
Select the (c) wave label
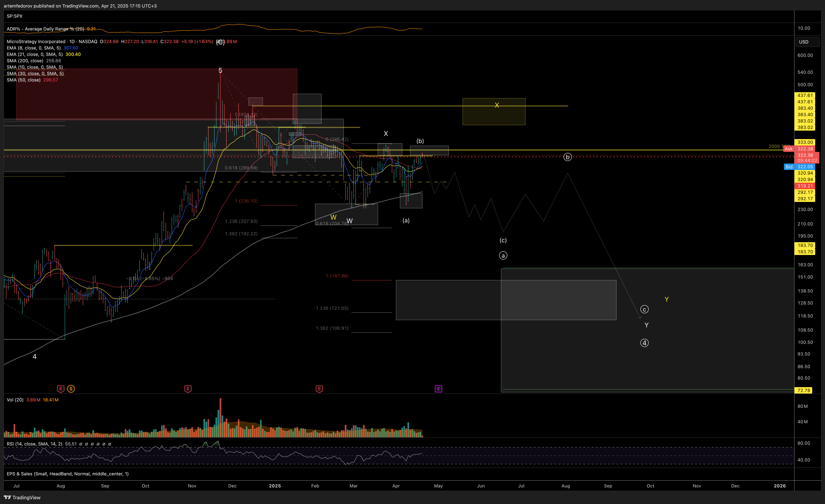(x=503, y=240)
